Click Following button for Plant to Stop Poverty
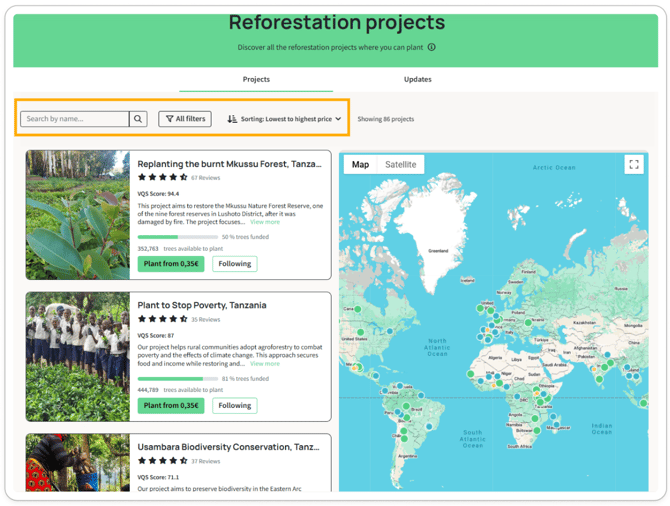This screenshot has width=670, height=506. click(235, 406)
